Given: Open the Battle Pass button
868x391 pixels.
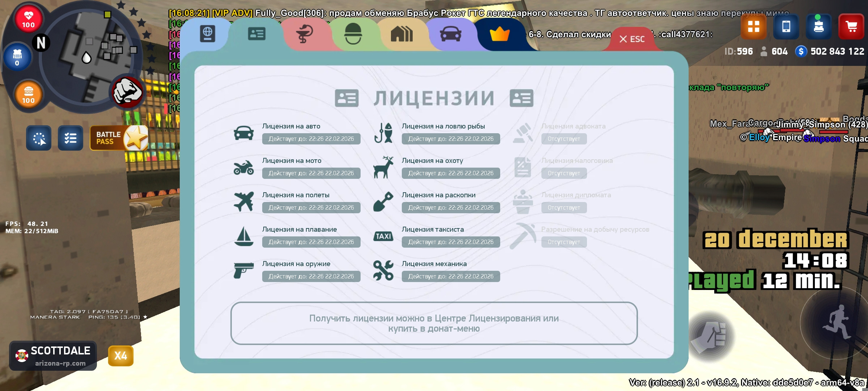Looking at the screenshot, I should tap(119, 138).
